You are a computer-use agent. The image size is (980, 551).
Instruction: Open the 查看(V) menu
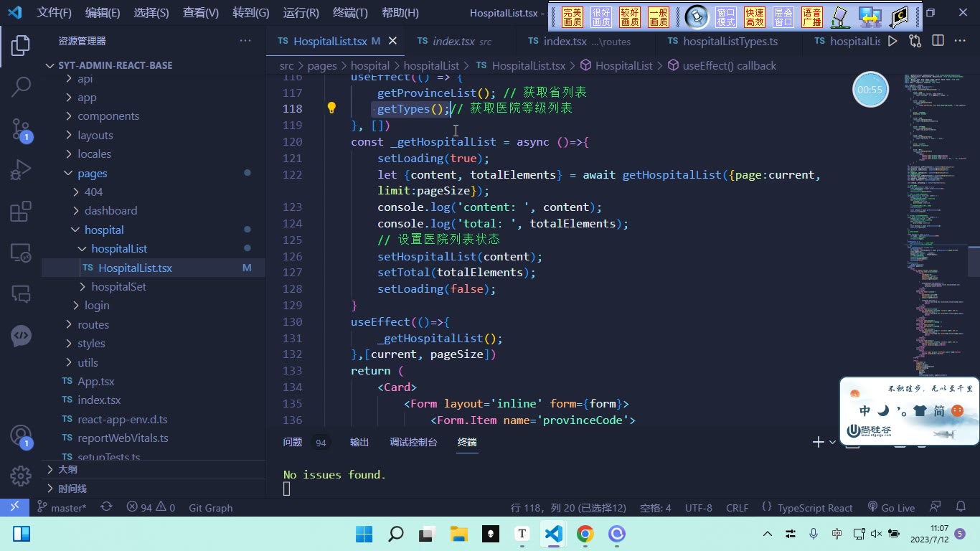point(200,13)
